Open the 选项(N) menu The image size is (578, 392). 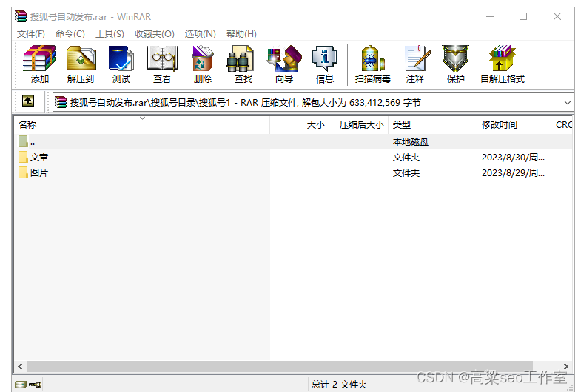(200, 34)
